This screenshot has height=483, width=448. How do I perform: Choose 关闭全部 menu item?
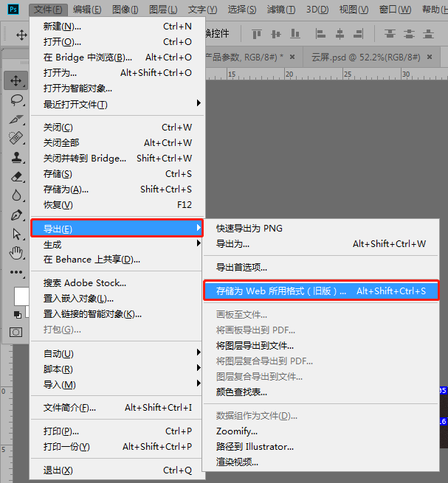[117, 142]
